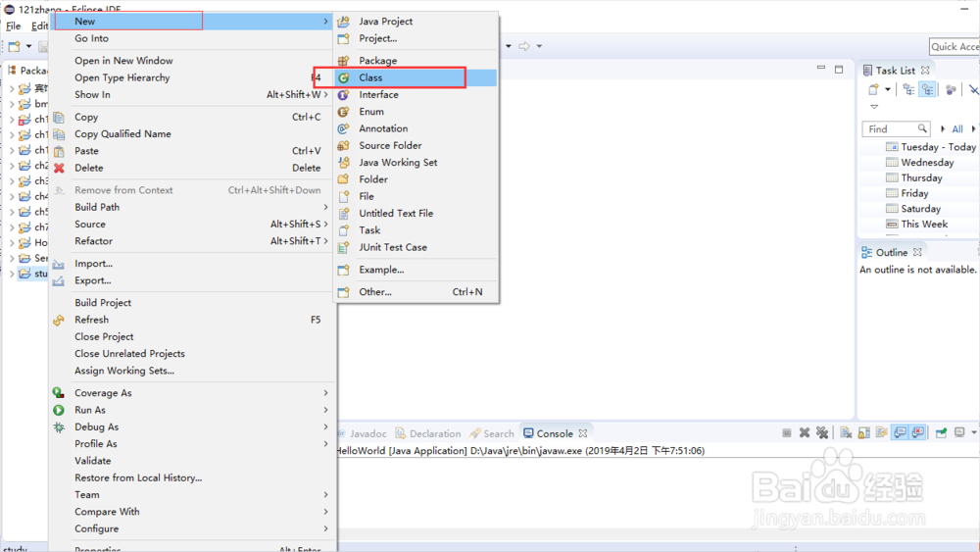Click the Other wizard icon
The image size is (980, 552).
(x=343, y=292)
